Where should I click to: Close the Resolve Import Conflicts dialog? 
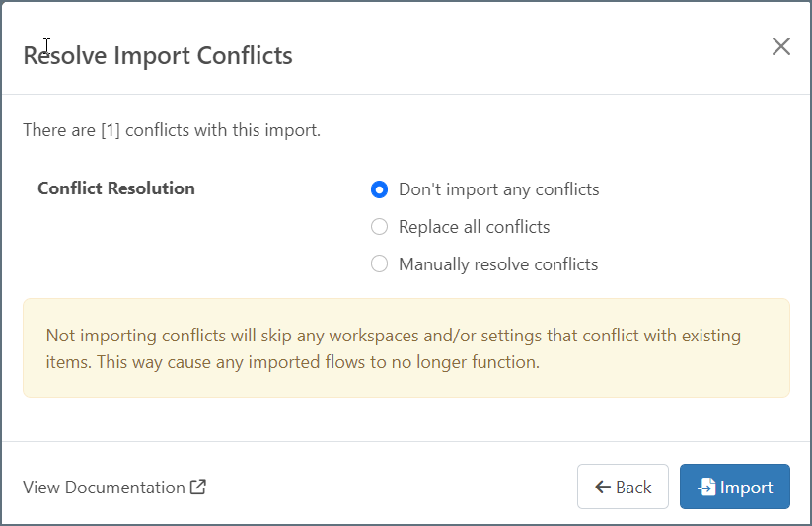781,46
